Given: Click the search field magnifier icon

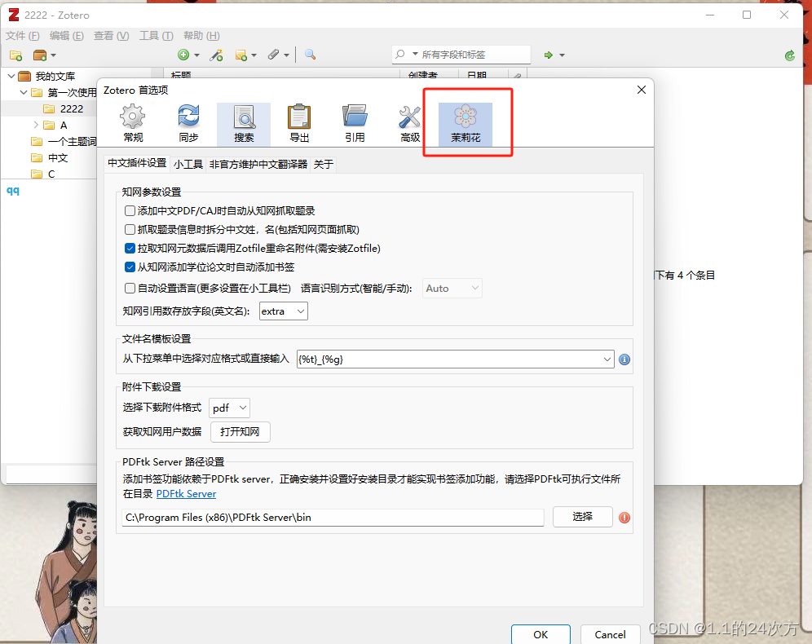Looking at the screenshot, I should pyautogui.click(x=399, y=55).
